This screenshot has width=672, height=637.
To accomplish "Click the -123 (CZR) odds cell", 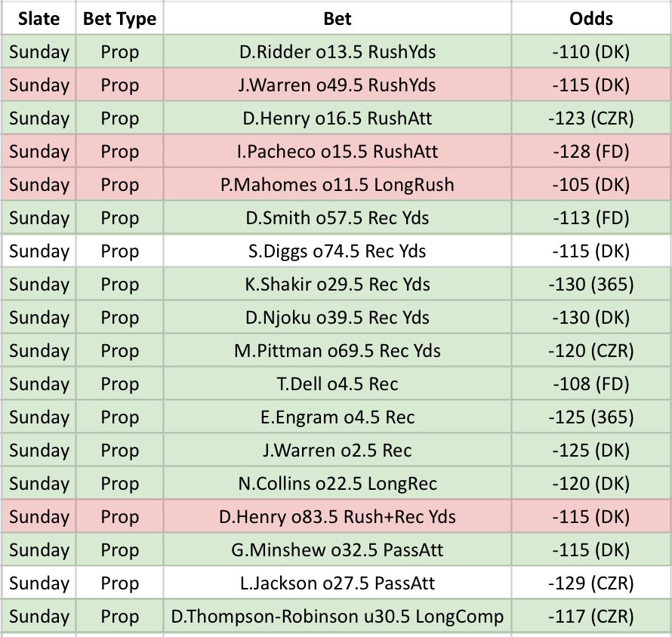I will coord(591,118).
